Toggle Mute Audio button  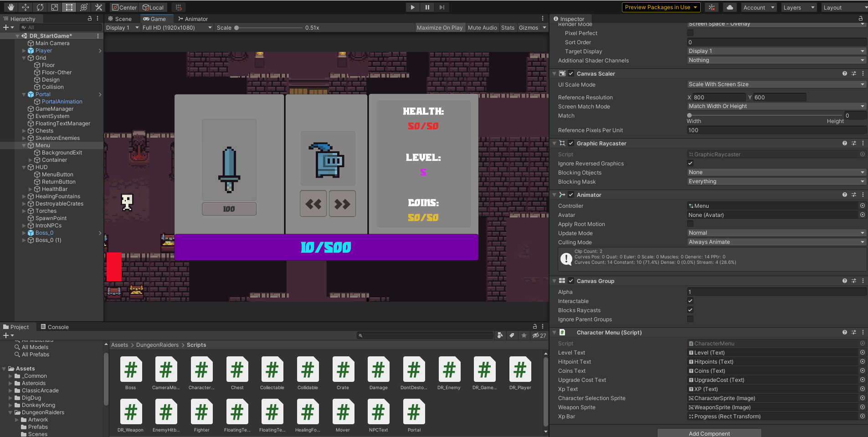point(483,28)
